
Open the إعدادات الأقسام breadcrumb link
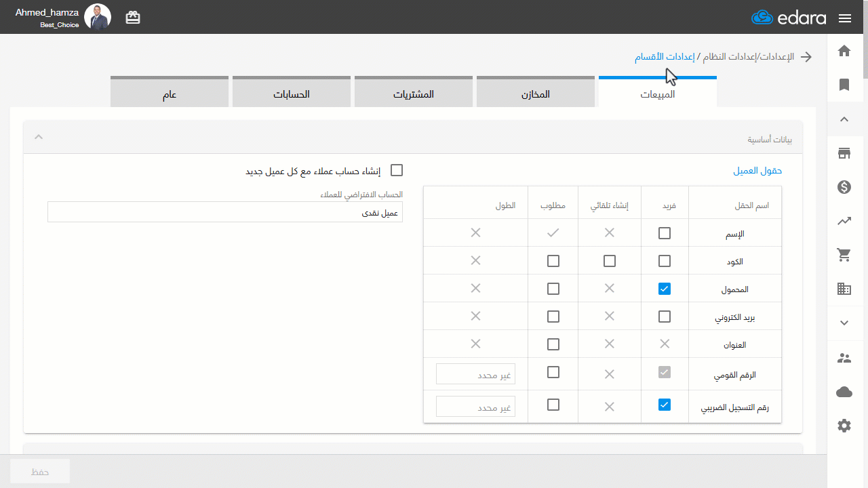pyautogui.click(x=665, y=57)
